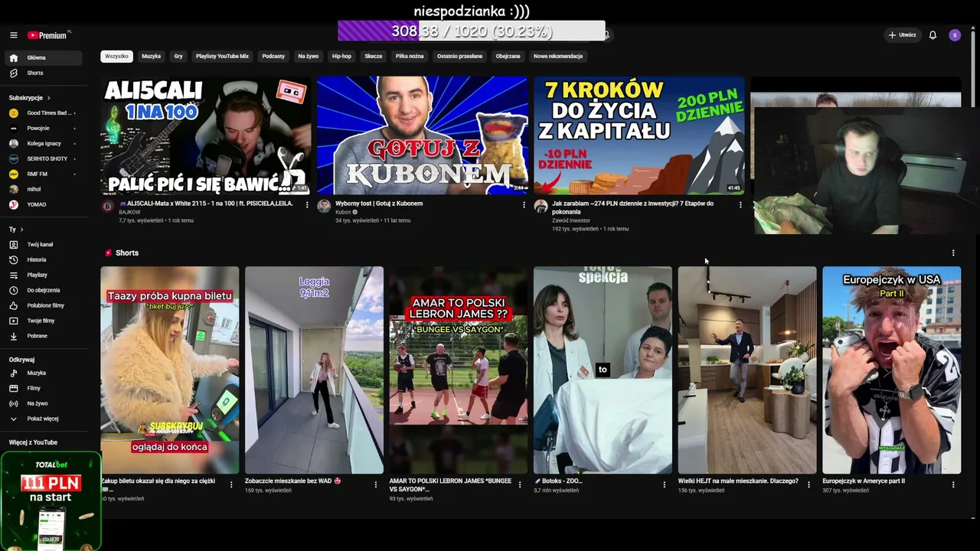980x551 pixels.
Task: Select the Playlisty YouTube Mix chip
Action: pos(222,56)
